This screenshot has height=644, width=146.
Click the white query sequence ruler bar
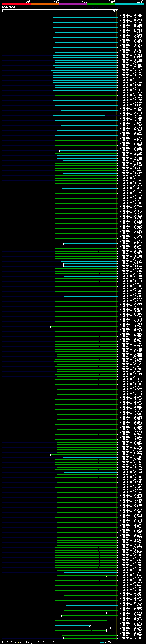tap(60, 9)
